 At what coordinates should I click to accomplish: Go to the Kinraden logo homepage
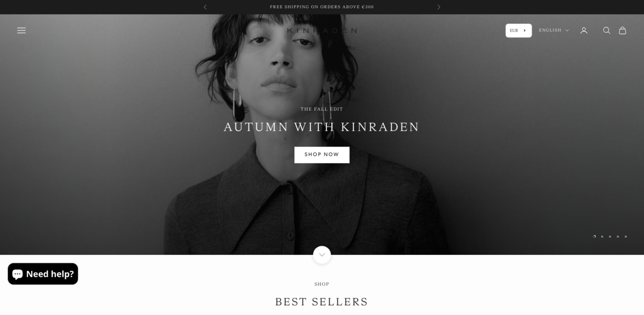322,31
